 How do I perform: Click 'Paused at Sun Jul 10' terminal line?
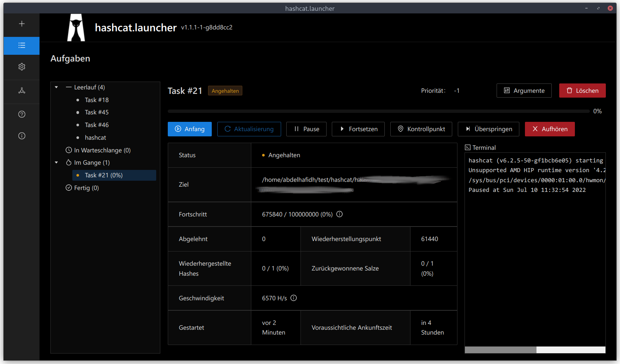coord(527,190)
